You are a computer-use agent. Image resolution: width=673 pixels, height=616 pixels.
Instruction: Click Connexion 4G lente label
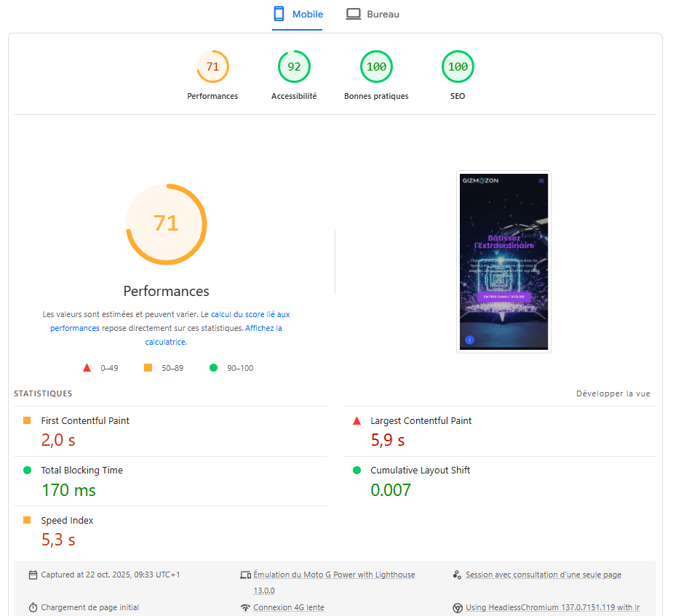click(289, 608)
